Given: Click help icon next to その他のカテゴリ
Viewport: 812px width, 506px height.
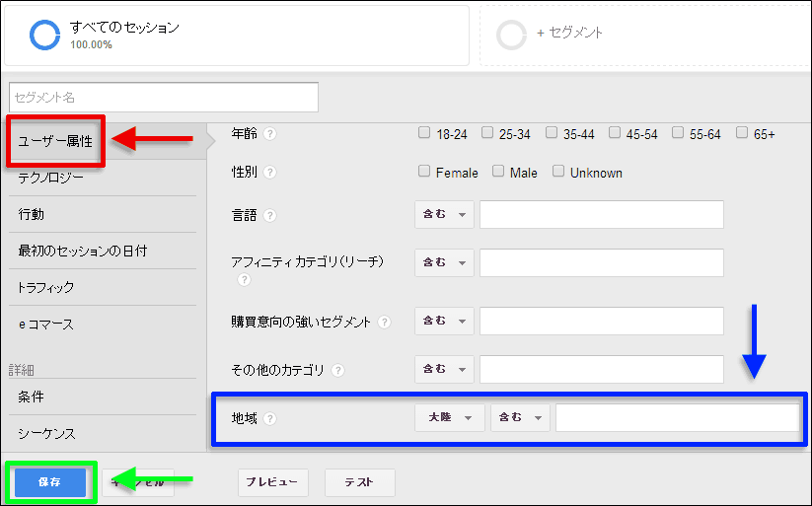Looking at the screenshot, I should [338, 371].
